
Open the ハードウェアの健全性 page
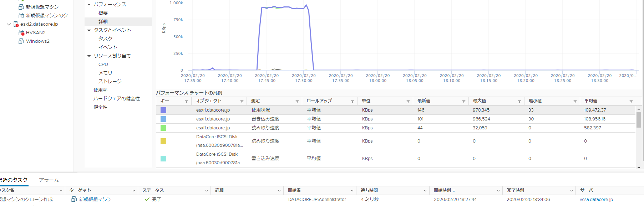click(x=117, y=98)
